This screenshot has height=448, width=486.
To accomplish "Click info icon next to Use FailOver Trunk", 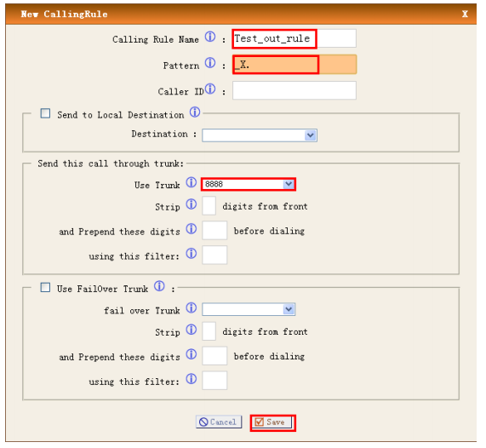I will 159,286.
